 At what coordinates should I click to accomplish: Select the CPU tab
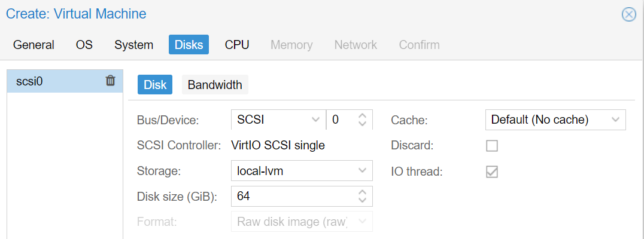(x=237, y=45)
